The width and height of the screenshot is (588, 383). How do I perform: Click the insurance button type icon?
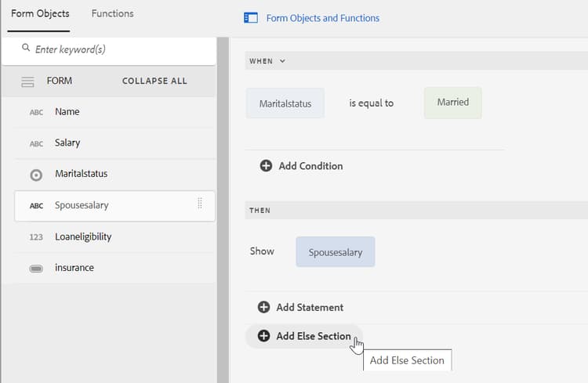click(x=36, y=268)
